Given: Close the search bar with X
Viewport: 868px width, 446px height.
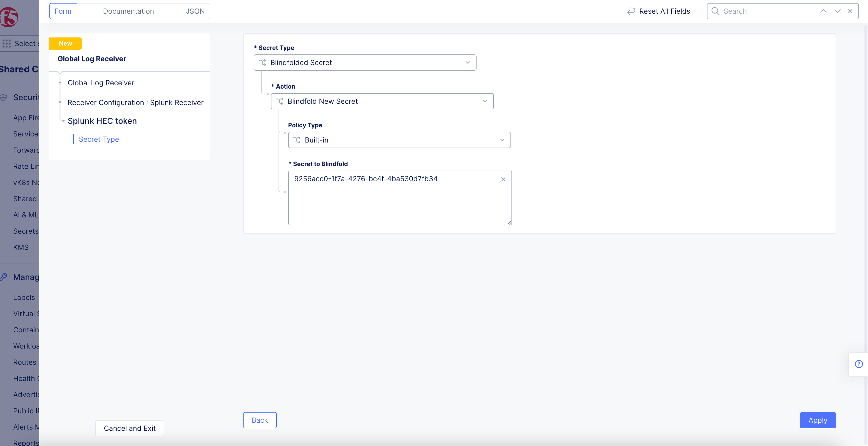Looking at the screenshot, I should tap(850, 11).
